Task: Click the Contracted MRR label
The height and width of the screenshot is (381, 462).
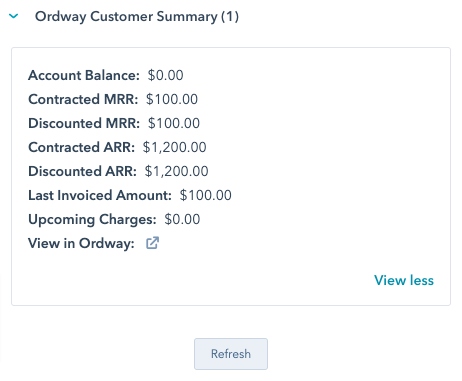Action: click(x=83, y=99)
